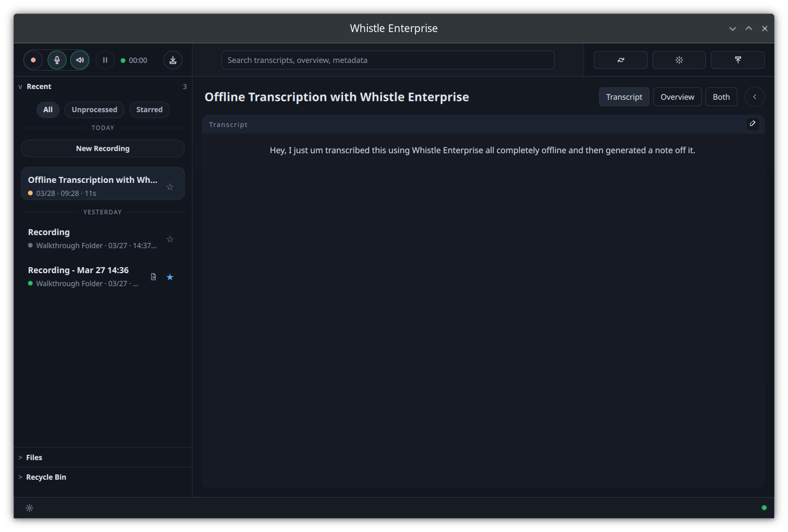Pause recording using the pause icon
The height and width of the screenshot is (532, 788).
click(x=105, y=60)
